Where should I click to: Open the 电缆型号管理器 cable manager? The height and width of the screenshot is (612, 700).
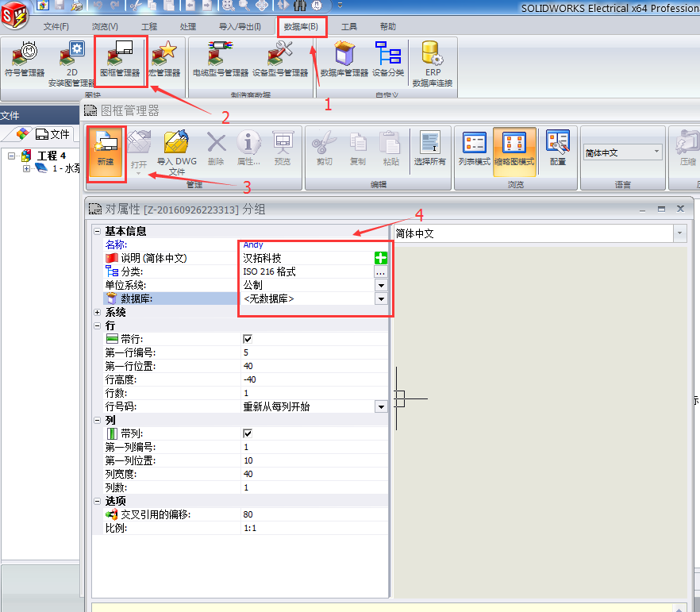coord(220,59)
